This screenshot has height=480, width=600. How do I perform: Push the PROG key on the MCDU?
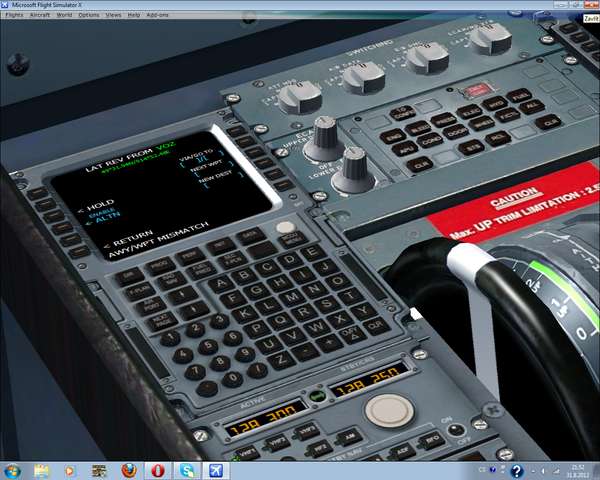click(x=160, y=266)
